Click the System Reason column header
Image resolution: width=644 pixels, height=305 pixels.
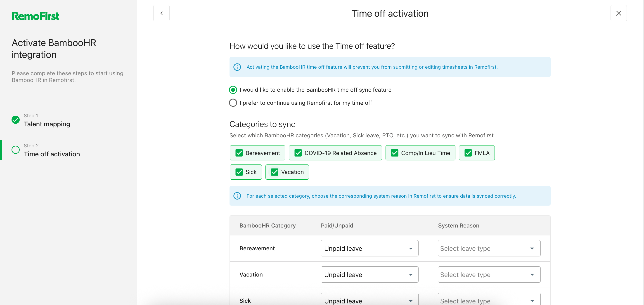click(x=459, y=225)
